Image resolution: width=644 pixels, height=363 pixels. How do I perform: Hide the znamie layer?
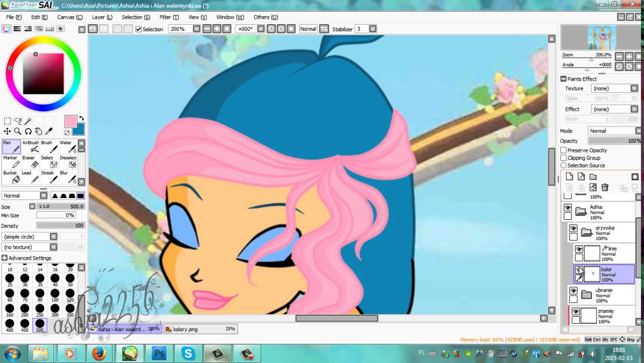click(x=575, y=312)
